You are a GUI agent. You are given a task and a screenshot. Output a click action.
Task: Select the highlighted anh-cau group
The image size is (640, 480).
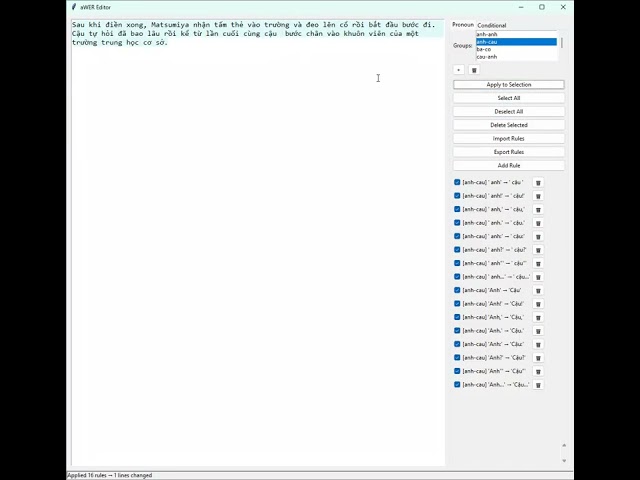click(x=516, y=42)
